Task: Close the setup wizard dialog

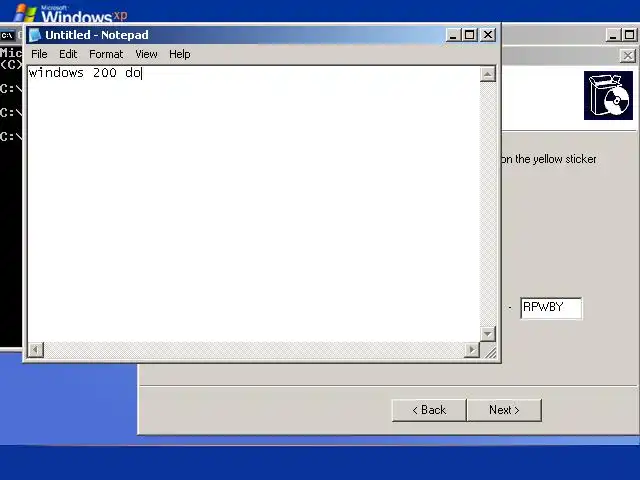Action: point(628,56)
